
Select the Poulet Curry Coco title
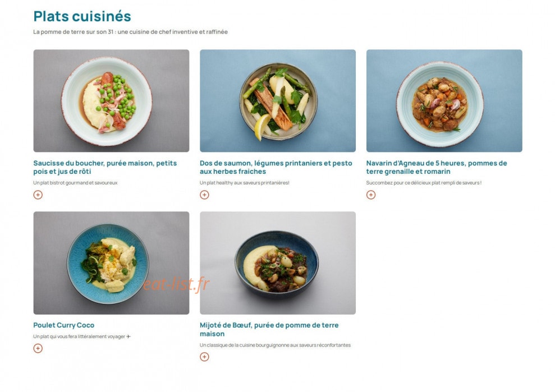coord(64,325)
